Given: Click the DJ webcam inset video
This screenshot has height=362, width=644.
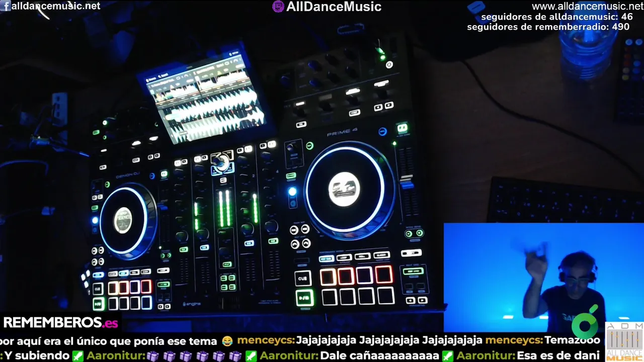Looking at the screenshot, I should pos(543,277).
